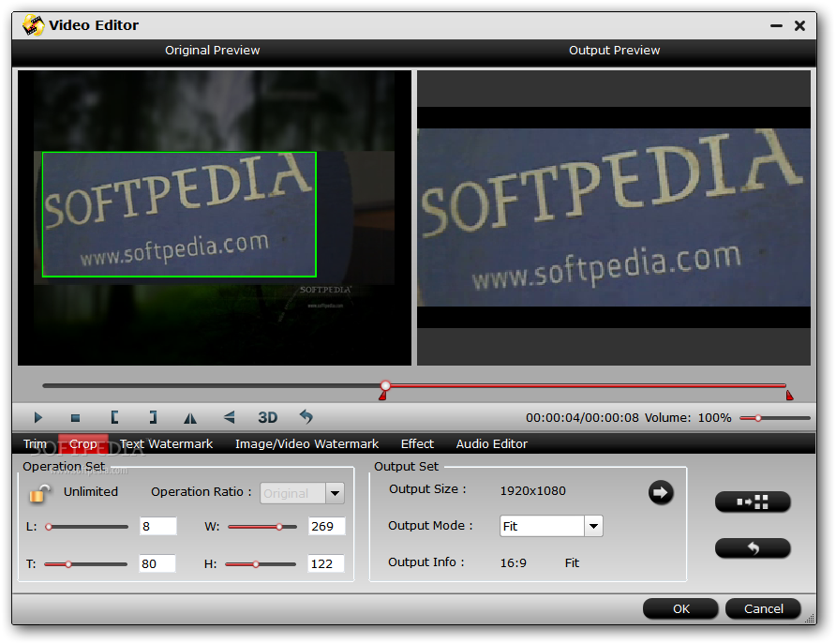Click the T value field showing 80
Viewport: 836px width, 644px height.
(157, 563)
